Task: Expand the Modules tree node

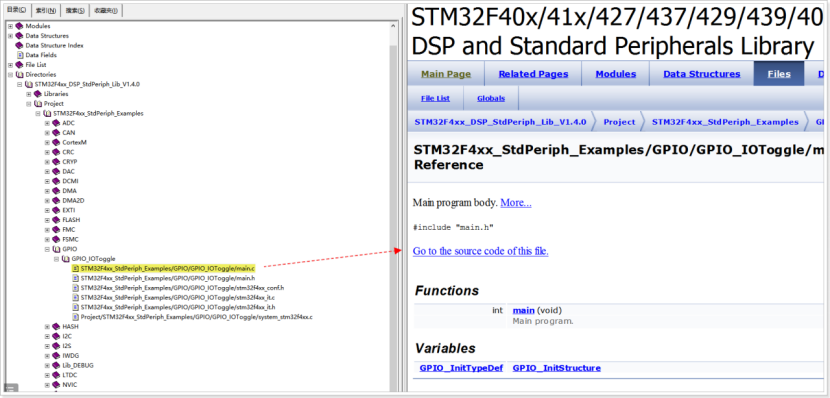Action: [10, 26]
